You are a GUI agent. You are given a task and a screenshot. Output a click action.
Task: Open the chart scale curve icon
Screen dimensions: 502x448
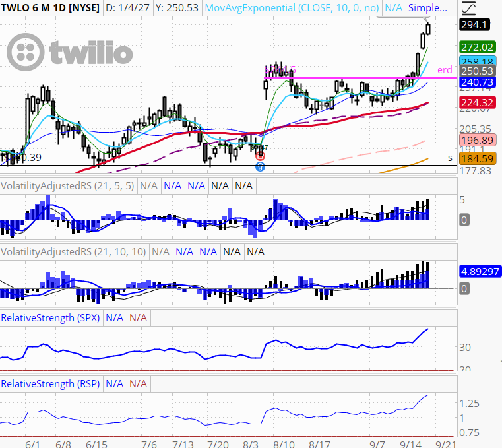pos(468,8)
